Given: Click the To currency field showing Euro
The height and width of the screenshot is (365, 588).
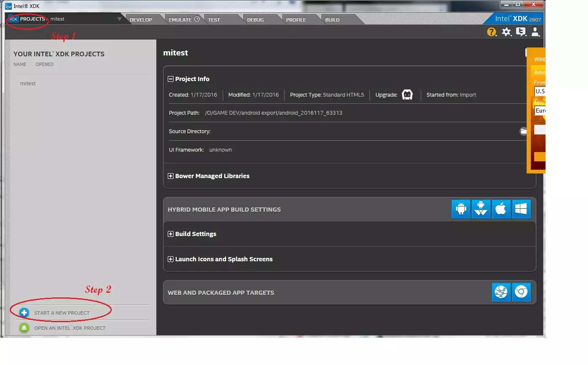Looking at the screenshot, I should (x=540, y=111).
